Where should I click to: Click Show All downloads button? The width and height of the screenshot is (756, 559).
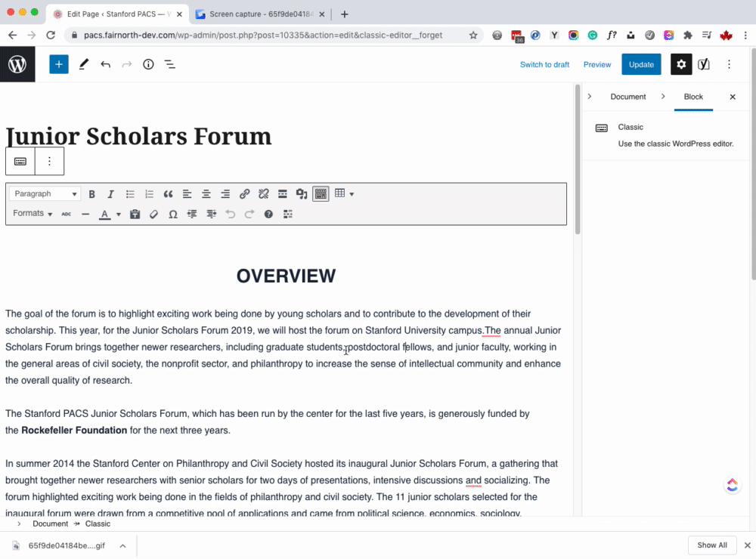(x=712, y=545)
